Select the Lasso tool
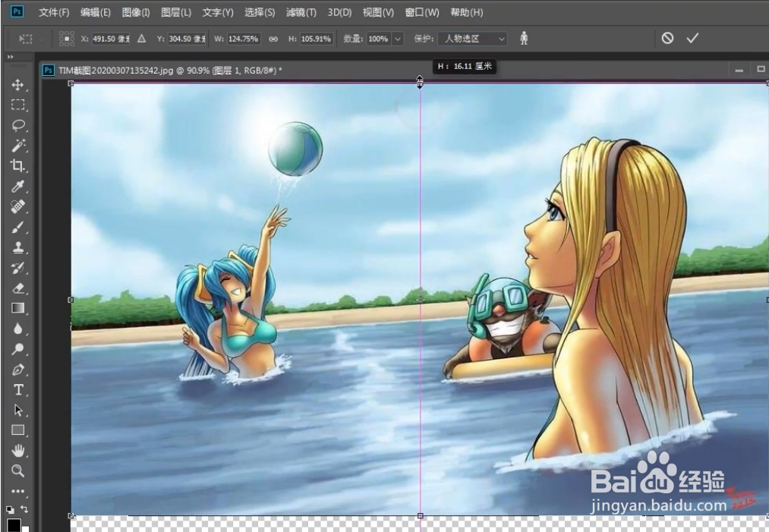The height and width of the screenshot is (532, 769). pos(17,125)
